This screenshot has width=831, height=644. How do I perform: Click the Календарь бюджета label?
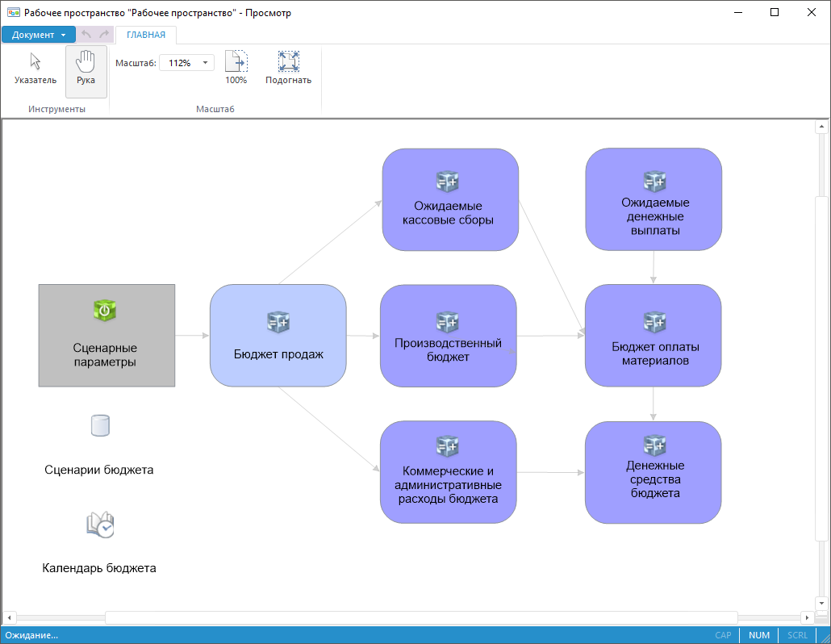point(99,568)
